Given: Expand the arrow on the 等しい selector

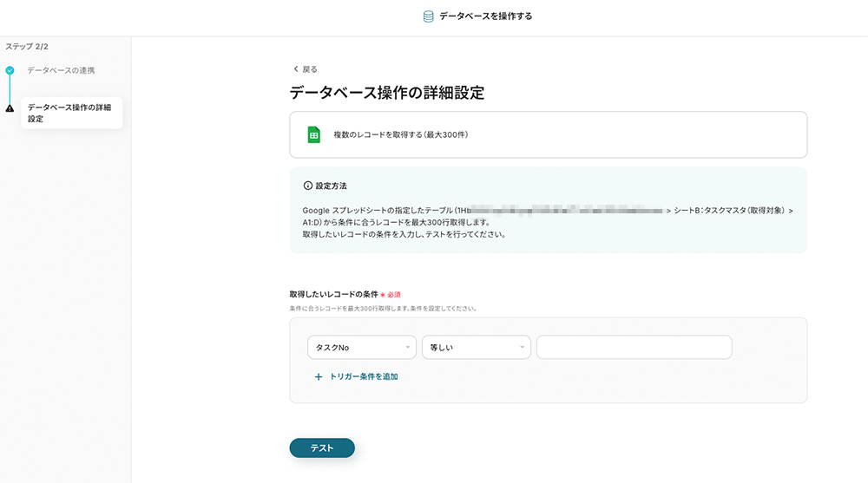Looking at the screenshot, I should tap(523, 348).
